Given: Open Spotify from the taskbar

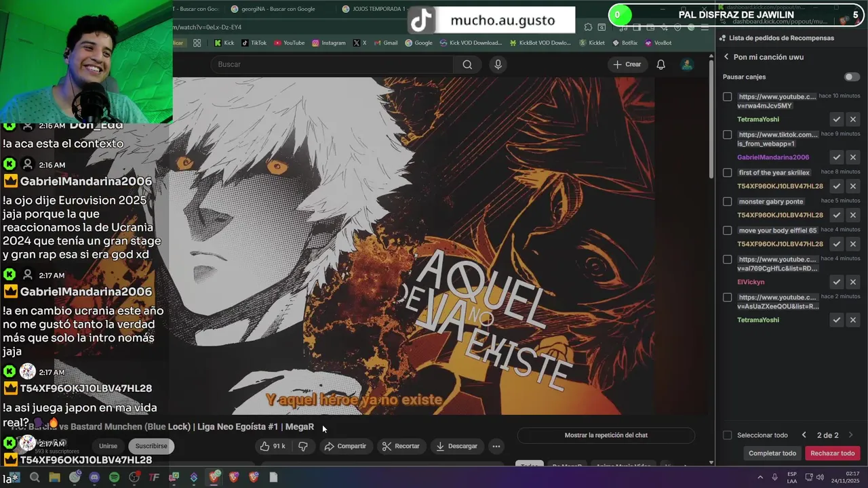Looking at the screenshot, I should coord(114,477).
